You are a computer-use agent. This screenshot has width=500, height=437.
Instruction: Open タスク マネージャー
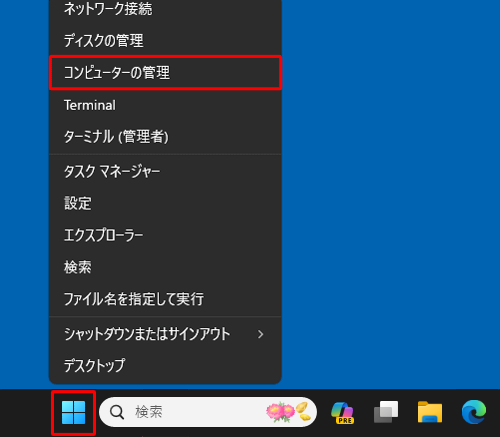coord(165,172)
